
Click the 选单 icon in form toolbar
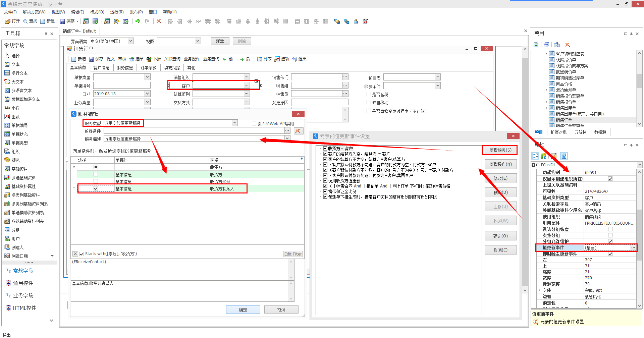coord(131,59)
